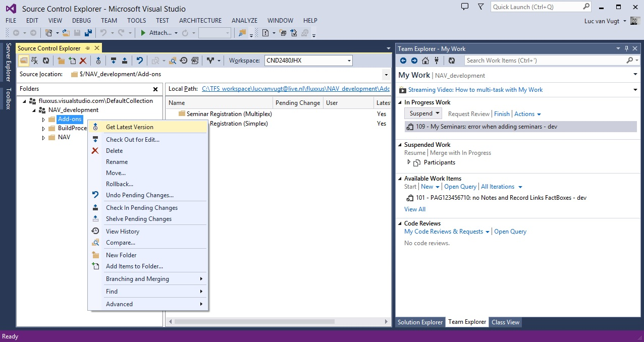Click My Code Reviews & Requests link
Screen dimensions: 644x342
click(444, 232)
